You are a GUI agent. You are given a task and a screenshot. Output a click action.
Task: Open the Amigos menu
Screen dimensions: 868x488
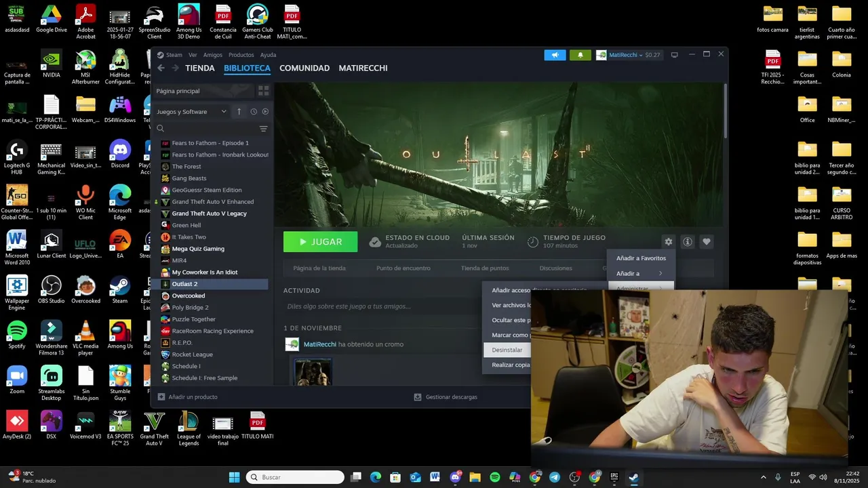(x=213, y=55)
